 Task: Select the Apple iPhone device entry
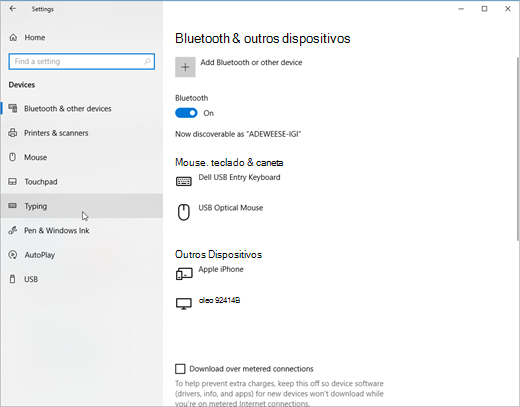click(221, 269)
